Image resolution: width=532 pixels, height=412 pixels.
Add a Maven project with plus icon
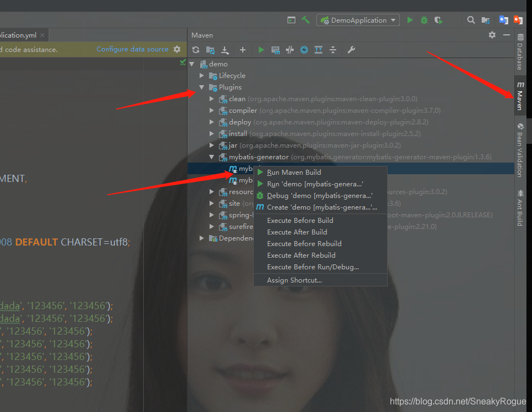243,50
